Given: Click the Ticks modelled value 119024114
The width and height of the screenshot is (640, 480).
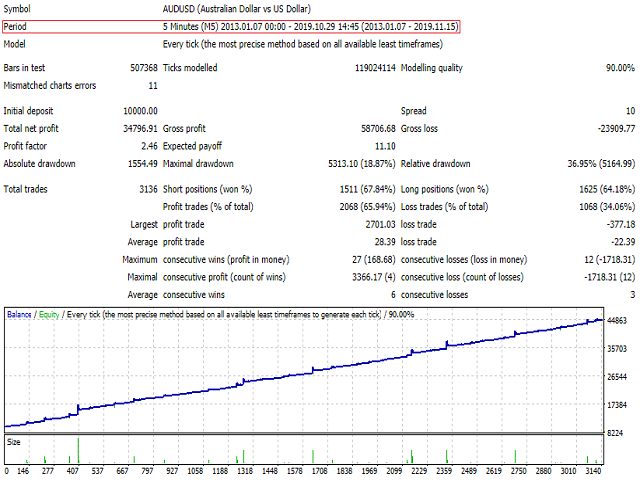Looking at the screenshot, I should tap(375, 68).
